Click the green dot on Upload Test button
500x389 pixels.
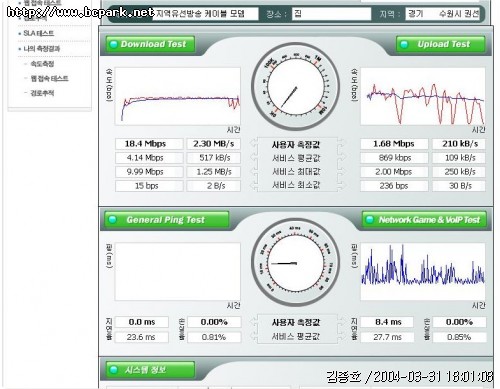pyautogui.click(x=404, y=44)
